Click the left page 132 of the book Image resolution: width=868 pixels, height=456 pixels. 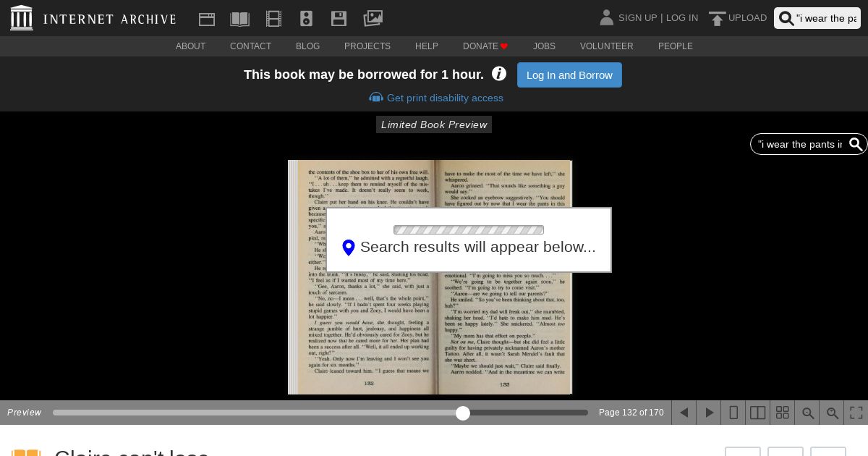click(366, 277)
